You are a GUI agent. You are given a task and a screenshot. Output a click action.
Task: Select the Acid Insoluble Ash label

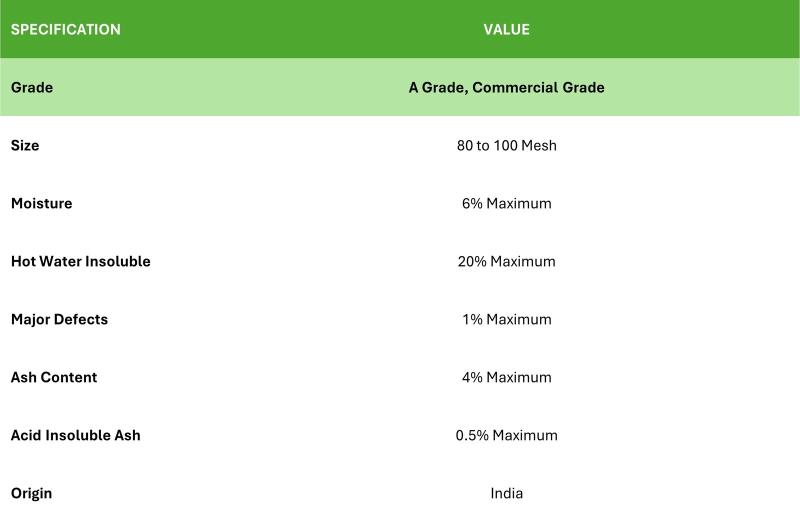[76, 435]
